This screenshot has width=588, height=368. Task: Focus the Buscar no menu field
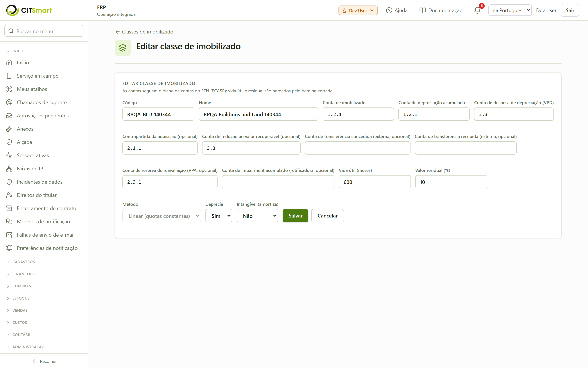coord(44,31)
